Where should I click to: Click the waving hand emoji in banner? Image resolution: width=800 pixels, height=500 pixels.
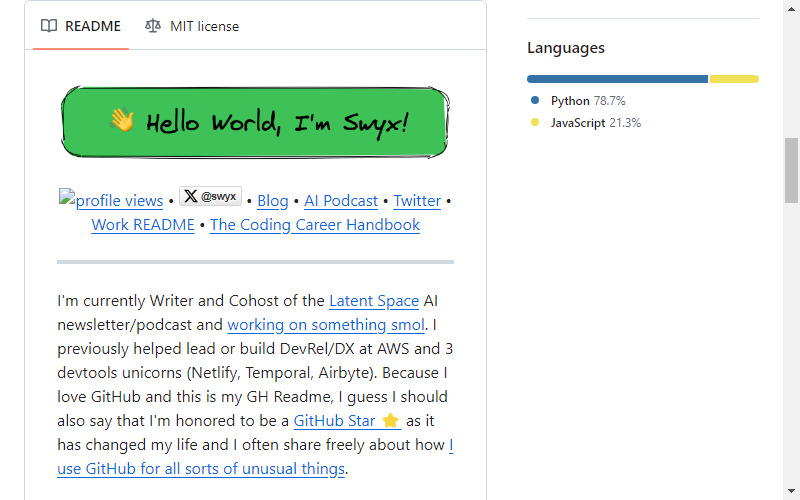[x=122, y=120]
